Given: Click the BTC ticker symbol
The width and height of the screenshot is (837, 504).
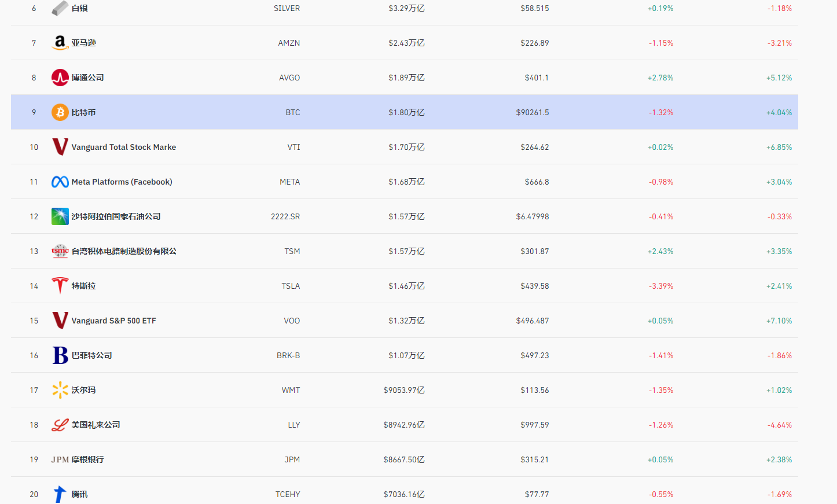Looking at the screenshot, I should (x=292, y=112).
